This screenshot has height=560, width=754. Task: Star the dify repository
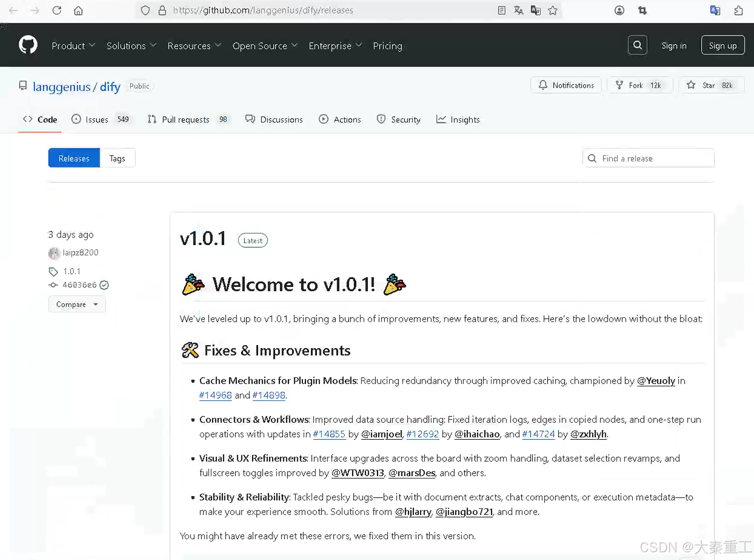pos(711,85)
